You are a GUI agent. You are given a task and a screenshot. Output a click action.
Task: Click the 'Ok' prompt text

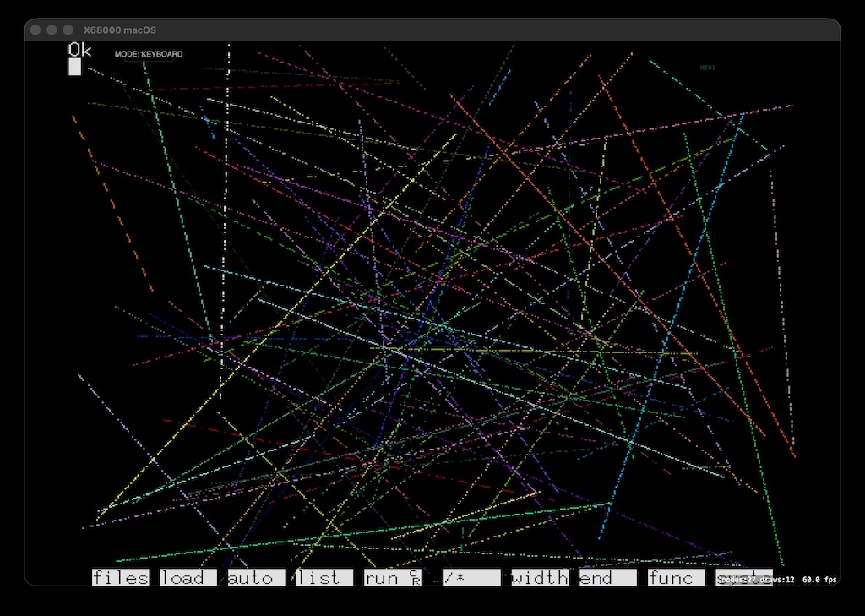click(80, 50)
